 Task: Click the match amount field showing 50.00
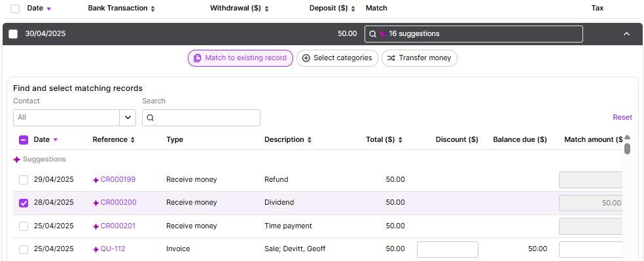click(x=590, y=203)
